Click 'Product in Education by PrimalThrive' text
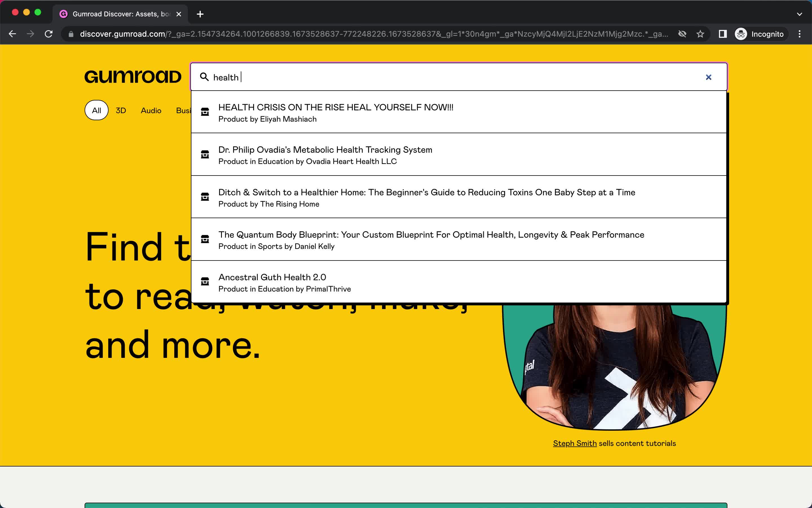The image size is (812, 508). (284, 289)
